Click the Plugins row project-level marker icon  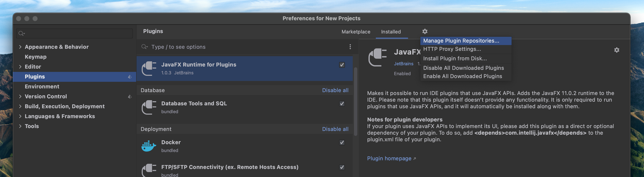coord(130,77)
